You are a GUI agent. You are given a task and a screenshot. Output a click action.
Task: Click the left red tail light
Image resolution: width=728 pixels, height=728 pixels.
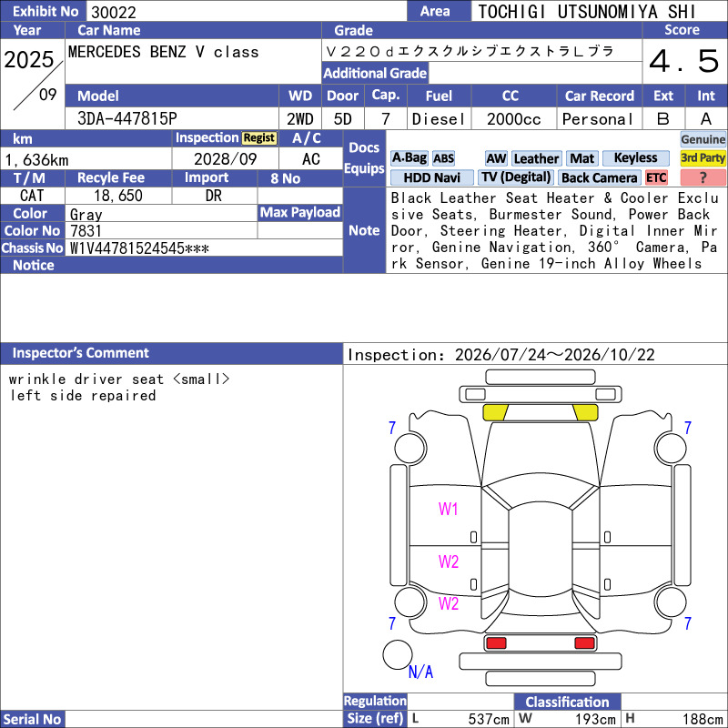(496, 643)
